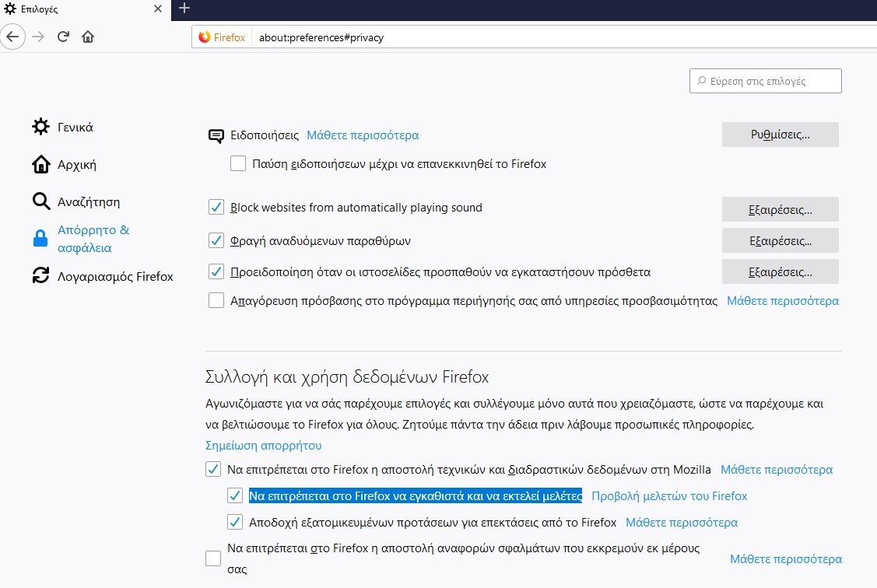Image resolution: width=877 pixels, height=588 pixels.
Task: Open Λογαριασμός Firefox category
Action: 103,276
